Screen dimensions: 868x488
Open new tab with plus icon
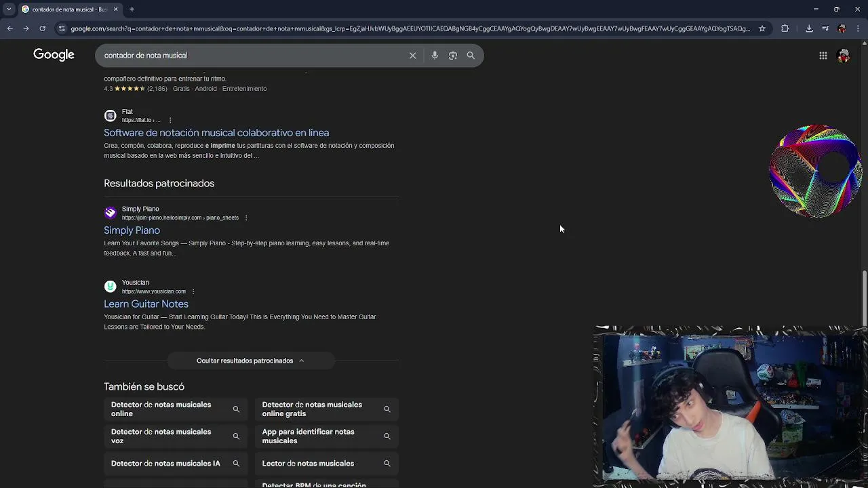132,9
